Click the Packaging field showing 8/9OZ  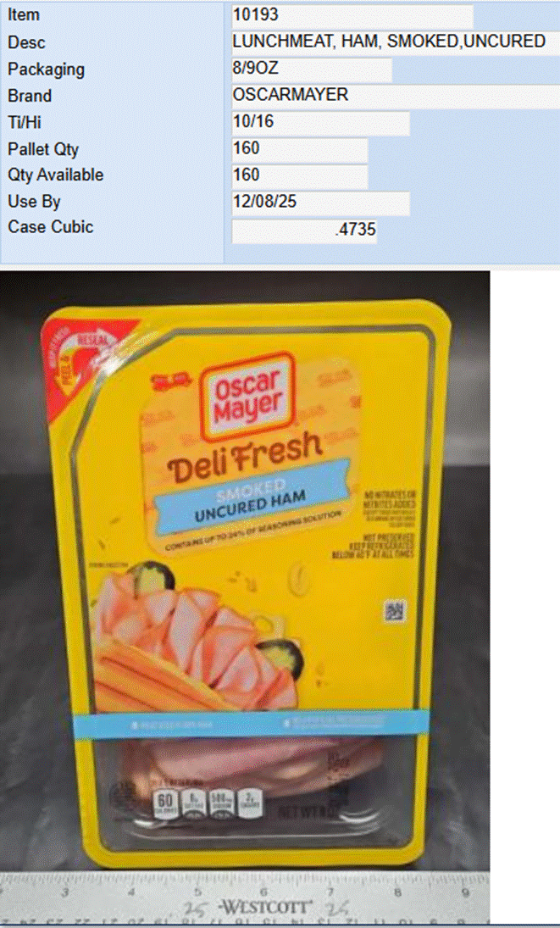[x=312, y=69]
